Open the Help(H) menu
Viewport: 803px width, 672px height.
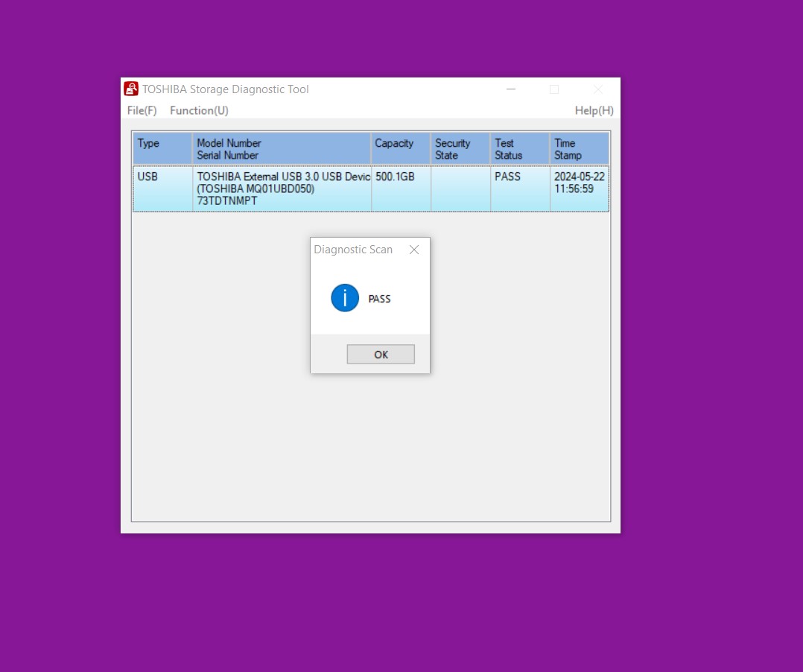tap(594, 110)
